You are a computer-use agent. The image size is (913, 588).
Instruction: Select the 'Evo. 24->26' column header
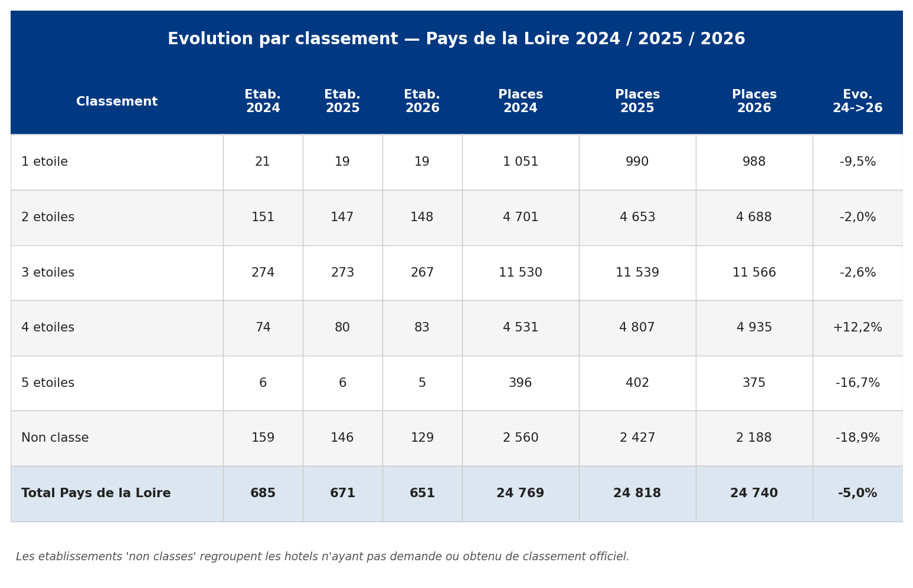pos(858,102)
